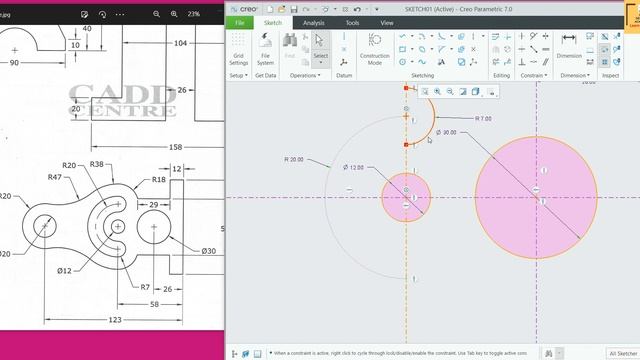
Task: Select the Chamfer sketching tool
Action: coord(442,49)
